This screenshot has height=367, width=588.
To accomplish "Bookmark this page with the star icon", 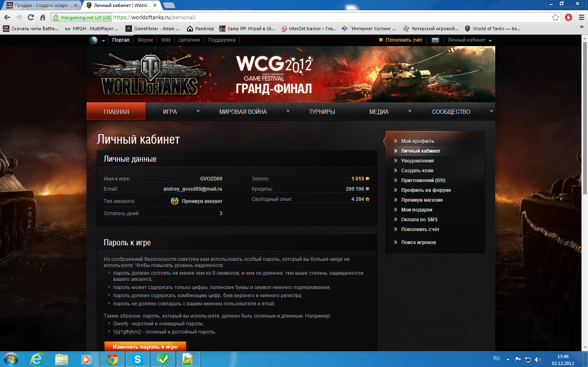I will pos(555,17).
